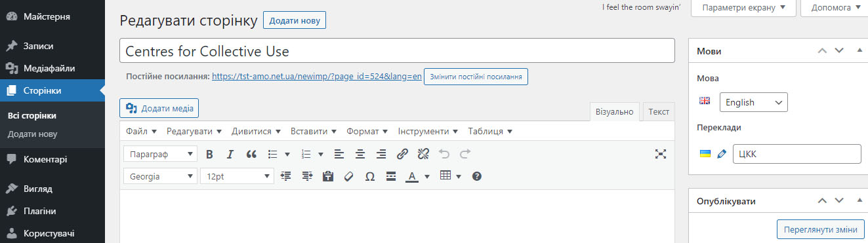Open the Інструменти editor menu
The height and width of the screenshot is (243, 868).
[x=428, y=131]
